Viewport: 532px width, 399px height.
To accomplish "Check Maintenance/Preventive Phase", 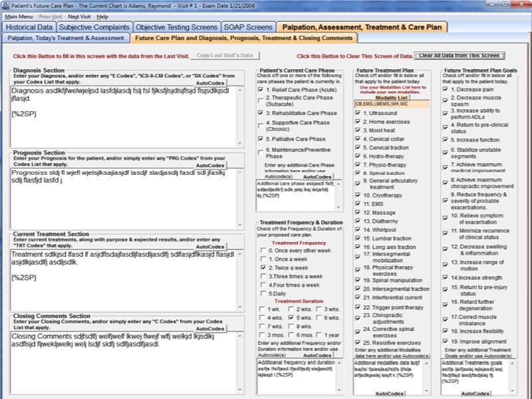I will [261, 152].
